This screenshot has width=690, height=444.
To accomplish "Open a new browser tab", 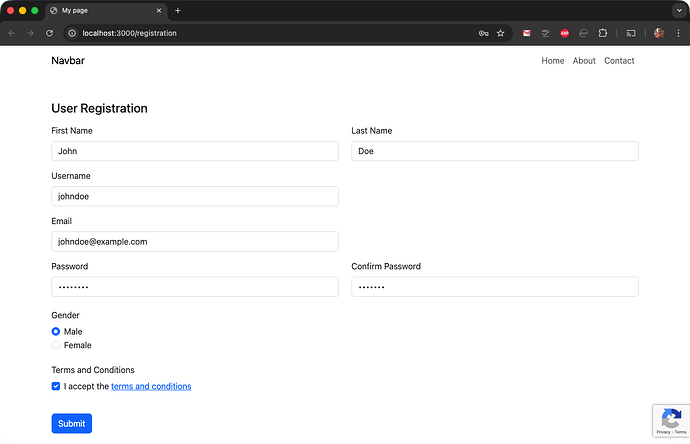I will (x=178, y=11).
